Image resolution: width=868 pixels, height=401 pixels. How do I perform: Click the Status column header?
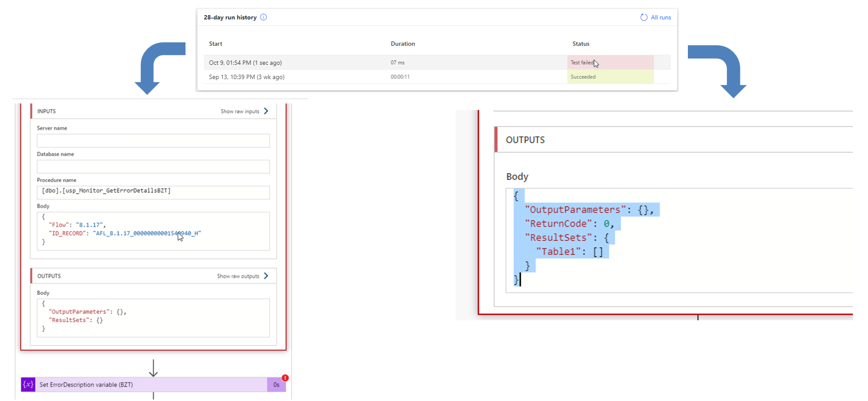581,44
